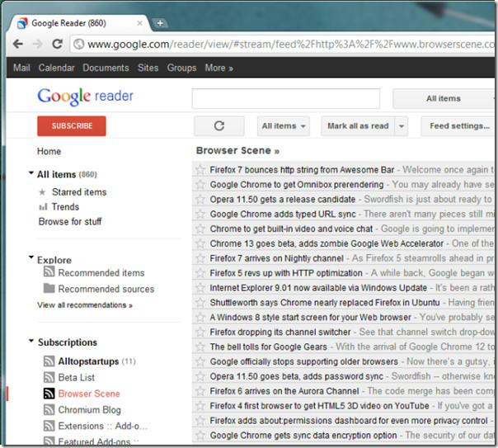
Task: Click RSS icon beside Alltopstartups
Action: 49,361
